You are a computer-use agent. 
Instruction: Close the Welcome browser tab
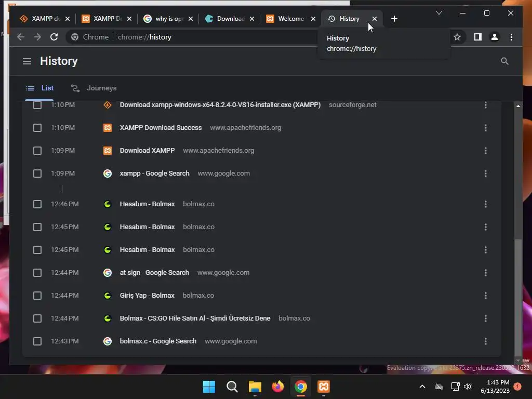coord(313,19)
